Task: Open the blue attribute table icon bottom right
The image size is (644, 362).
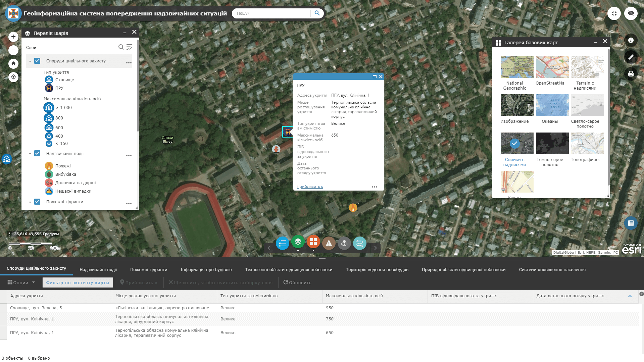Action: (631, 223)
